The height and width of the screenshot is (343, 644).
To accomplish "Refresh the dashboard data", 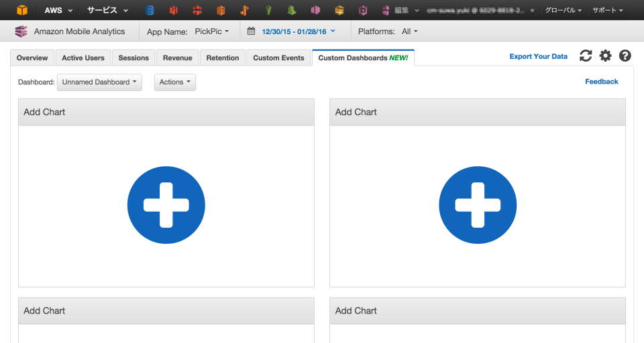I will pyautogui.click(x=586, y=56).
